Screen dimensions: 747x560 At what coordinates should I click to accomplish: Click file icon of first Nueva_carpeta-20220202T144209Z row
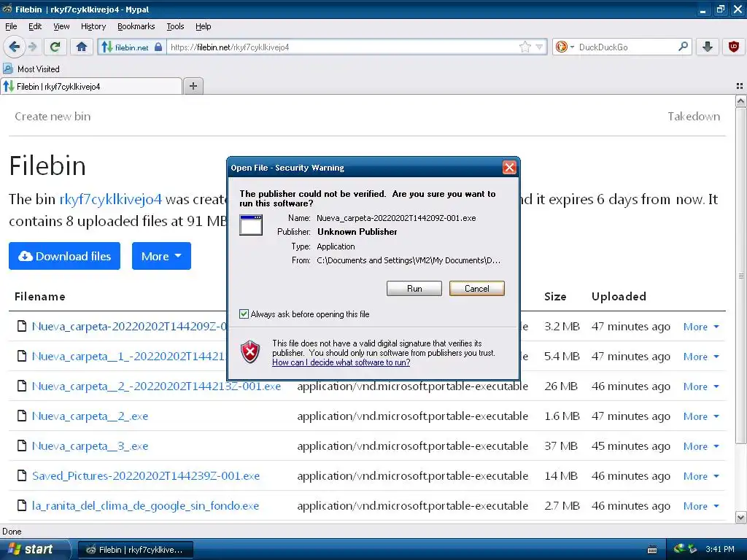coord(21,327)
